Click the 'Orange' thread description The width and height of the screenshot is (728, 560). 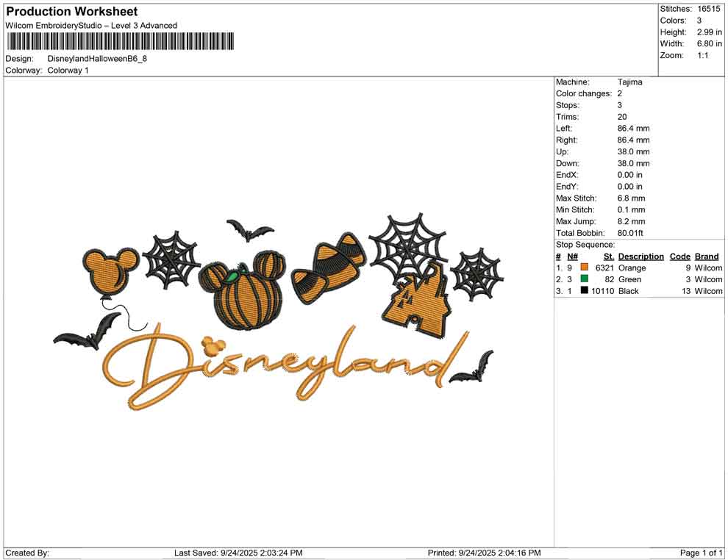pos(632,268)
